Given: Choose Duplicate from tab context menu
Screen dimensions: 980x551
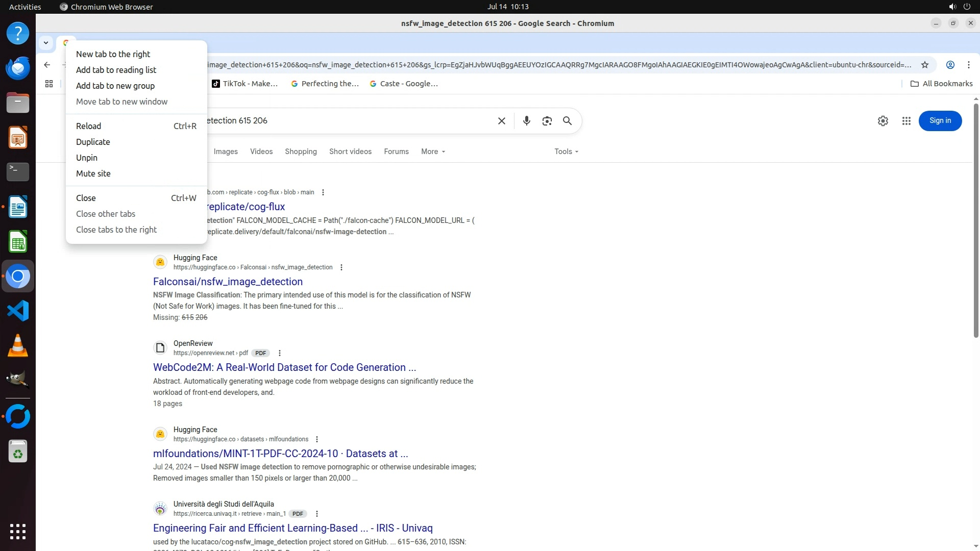Looking at the screenshot, I should (93, 142).
